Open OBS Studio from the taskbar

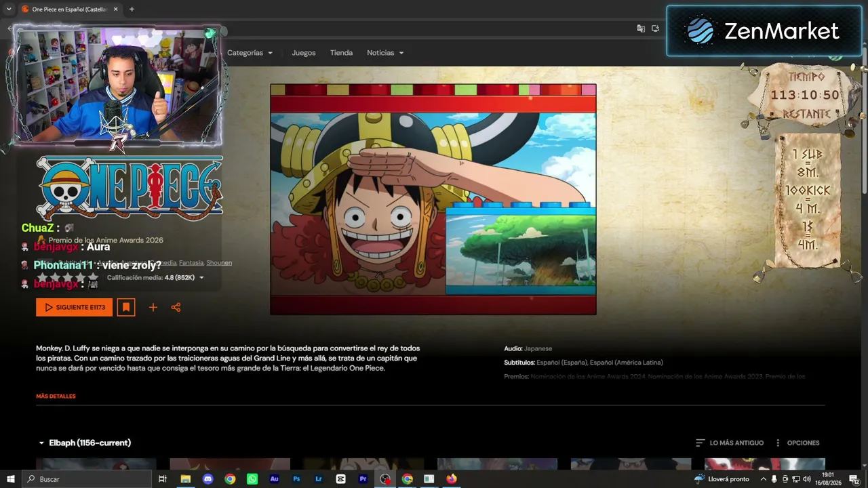(x=385, y=479)
